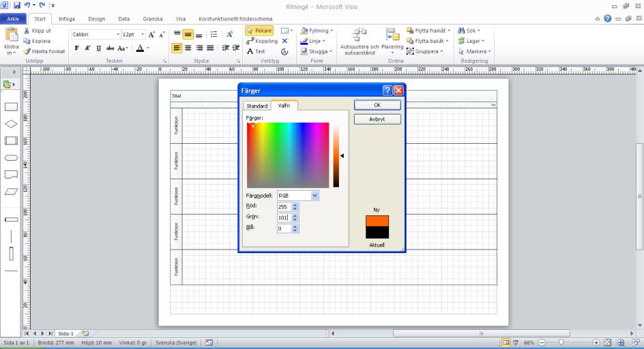Open the 12pt font size dropdown
The image size is (644, 349).
[143, 35]
